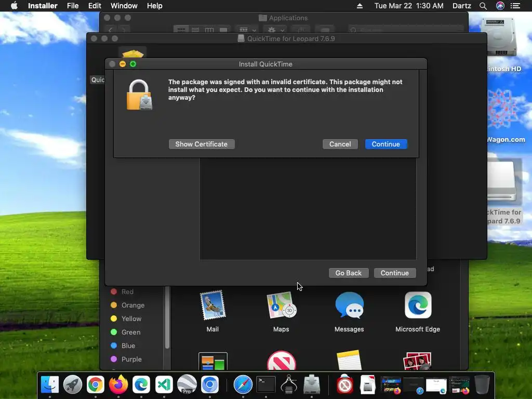Click the Installer app icon in Dock
This screenshot has width=532, height=399.
click(x=312, y=385)
